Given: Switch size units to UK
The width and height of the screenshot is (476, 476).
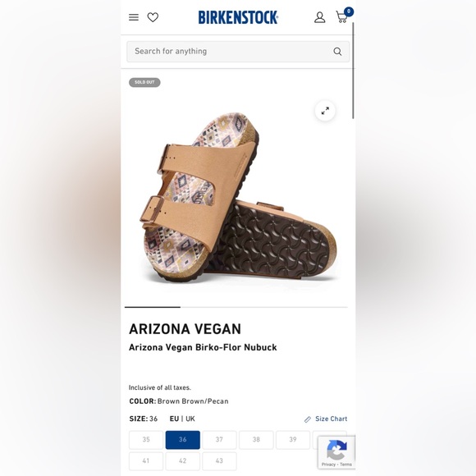Looking at the screenshot, I should tap(190, 419).
